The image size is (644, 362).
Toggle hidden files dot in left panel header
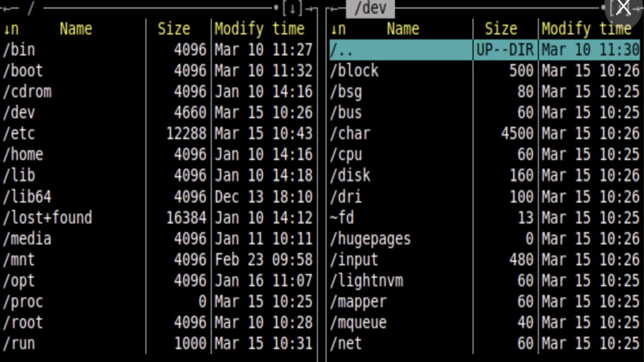tap(276, 8)
